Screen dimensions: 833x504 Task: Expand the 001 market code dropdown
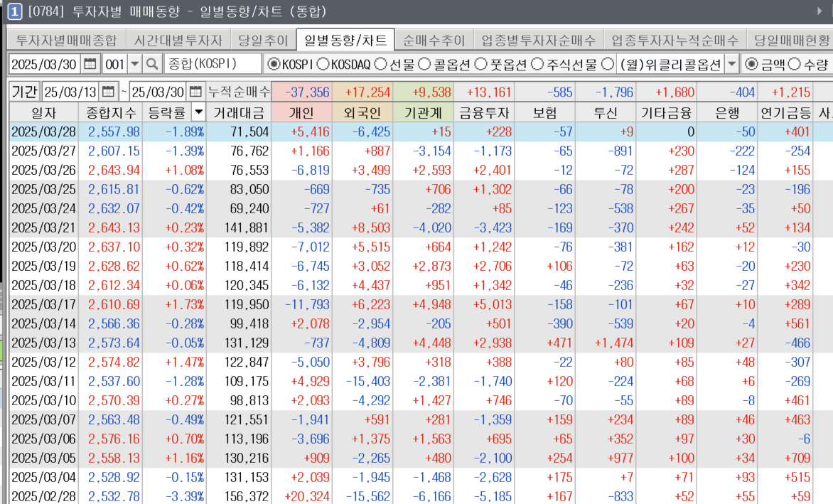[x=134, y=65]
